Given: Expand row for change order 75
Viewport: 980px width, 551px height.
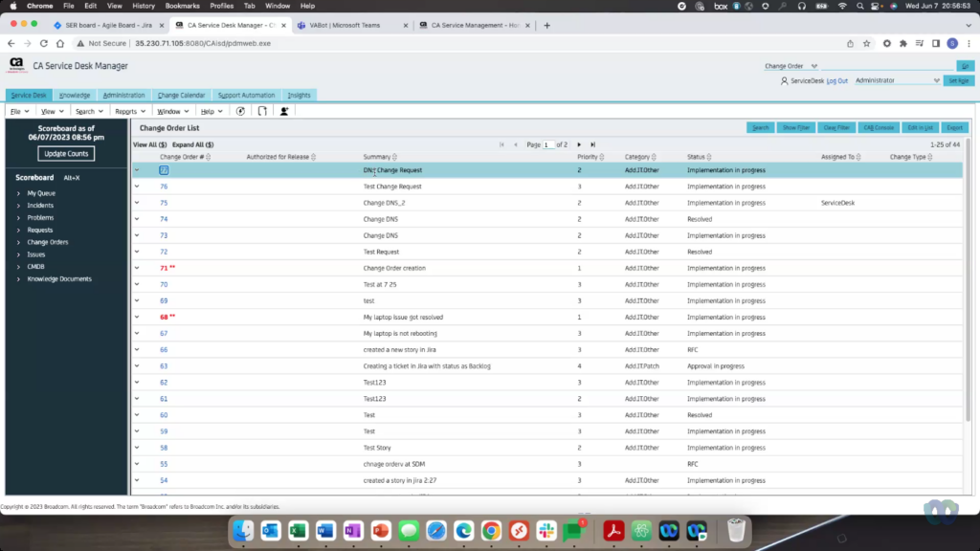Looking at the screenshot, I should point(137,203).
